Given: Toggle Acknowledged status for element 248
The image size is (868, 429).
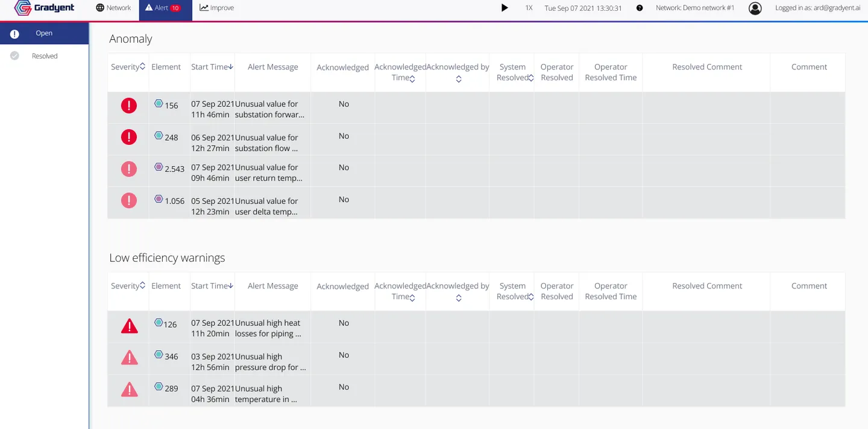Looking at the screenshot, I should [x=344, y=137].
